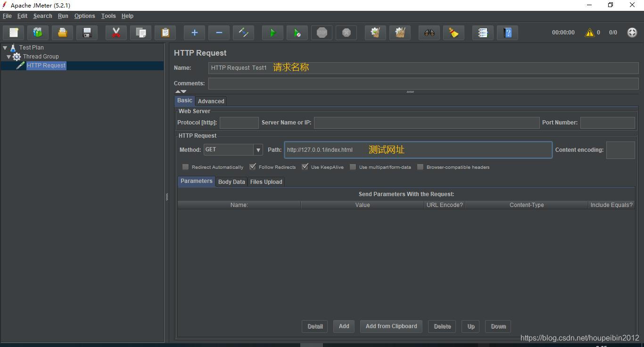Start the test with the green Start icon
This screenshot has height=347, width=644.
272,33
